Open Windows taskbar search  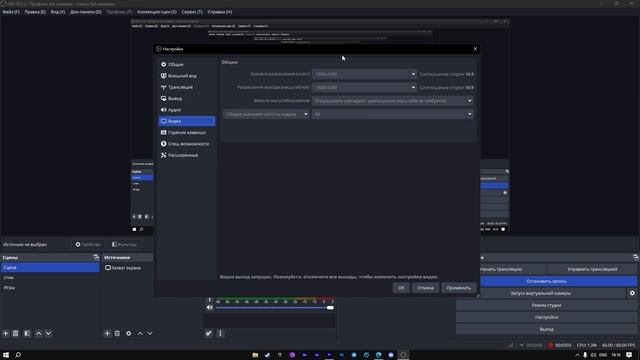(18, 355)
